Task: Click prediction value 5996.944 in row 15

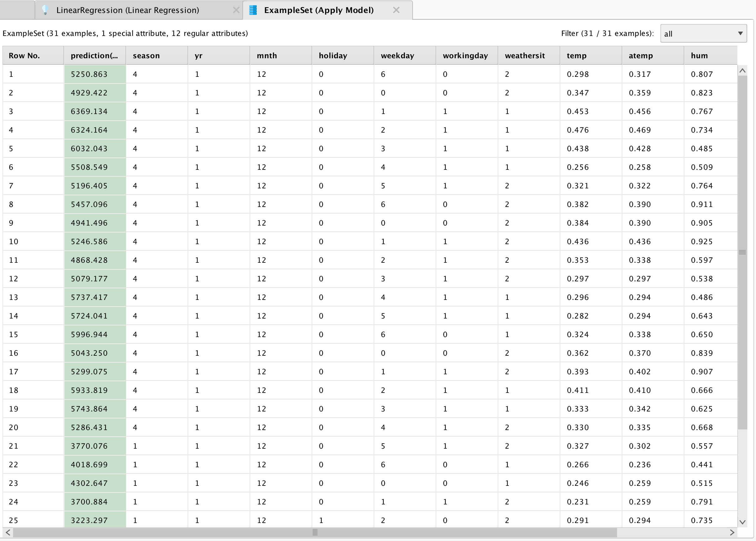Action: click(x=95, y=334)
